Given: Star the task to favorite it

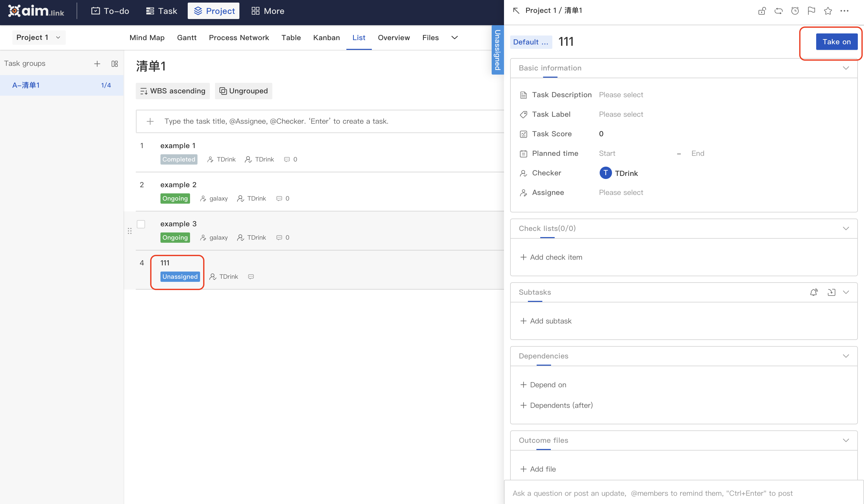Looking at the screenshot, I should coord(828,11).
